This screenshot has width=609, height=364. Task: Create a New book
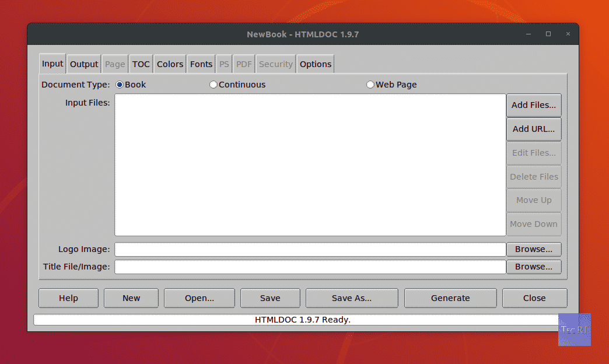(131, 298)
